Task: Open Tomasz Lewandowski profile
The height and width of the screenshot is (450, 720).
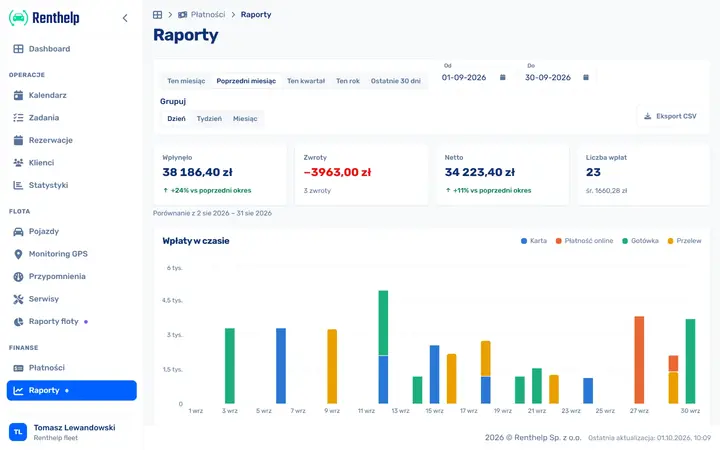Action: click(x=72, y=432)
